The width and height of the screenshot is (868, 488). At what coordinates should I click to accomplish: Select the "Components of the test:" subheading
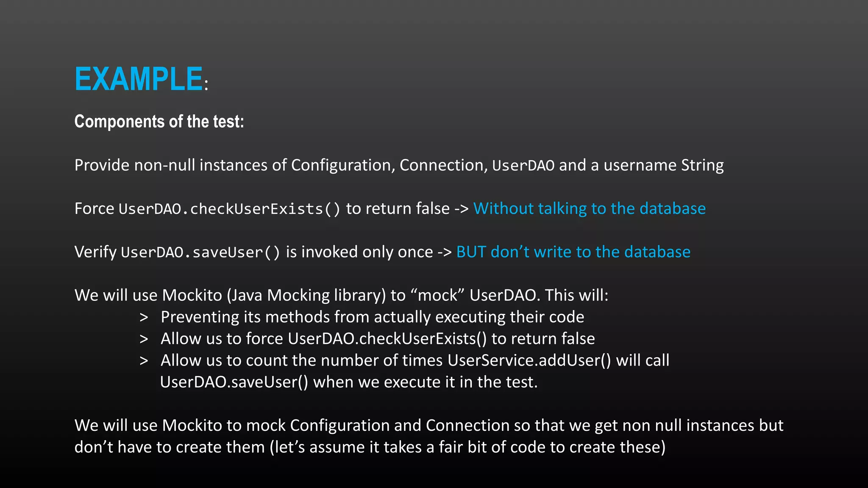[x=159, y=122]
